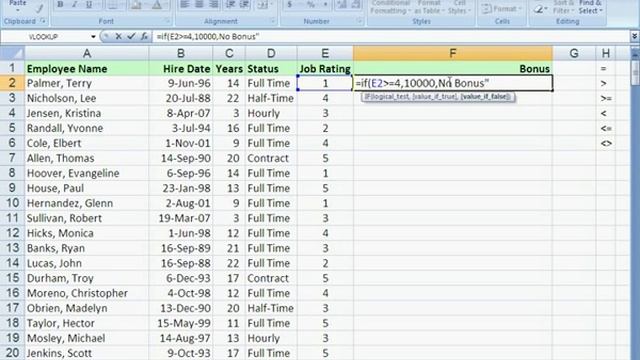Click the 'Employee Name' header cell

87,69
